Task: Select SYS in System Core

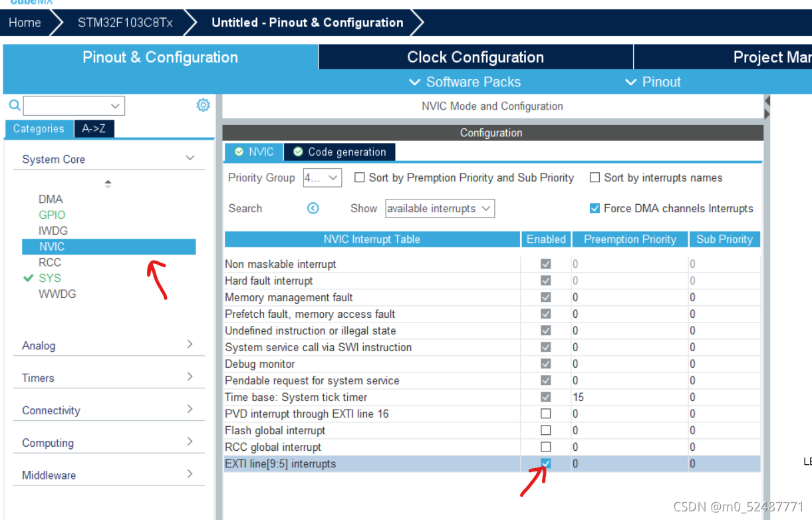Action: coord(50,278)
